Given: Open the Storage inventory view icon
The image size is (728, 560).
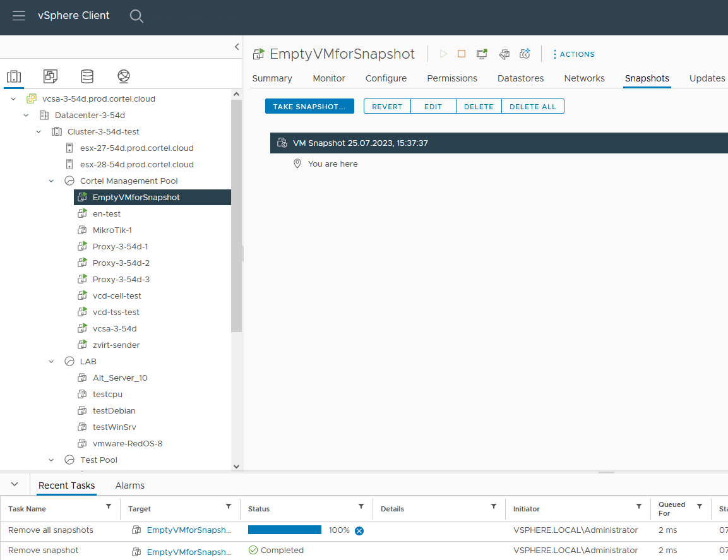Looking at the screenshot, I should (87, 76).
